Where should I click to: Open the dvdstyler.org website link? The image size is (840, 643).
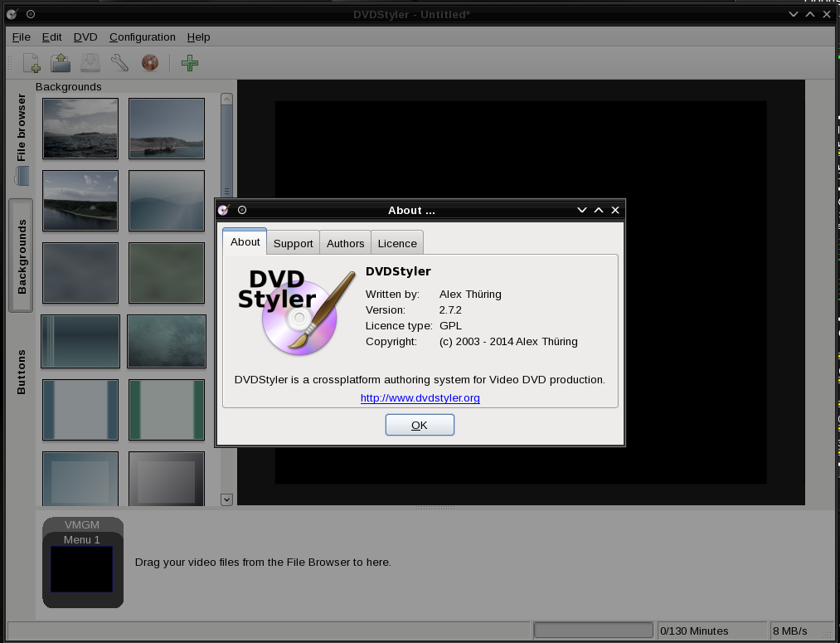click(420, 397)
